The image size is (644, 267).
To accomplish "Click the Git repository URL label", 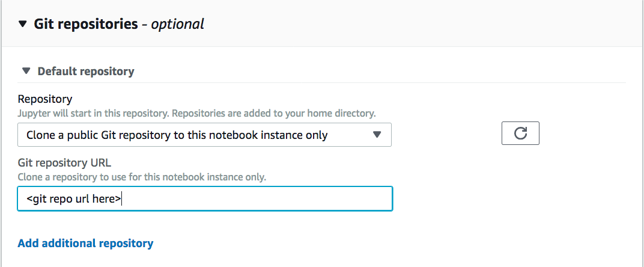I will (64, 163).
